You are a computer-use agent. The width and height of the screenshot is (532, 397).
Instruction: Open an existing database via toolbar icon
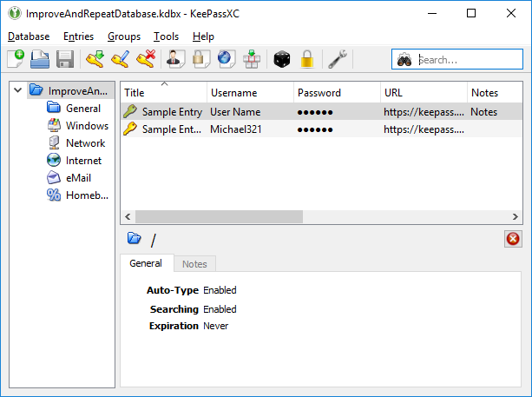[40, 59]
